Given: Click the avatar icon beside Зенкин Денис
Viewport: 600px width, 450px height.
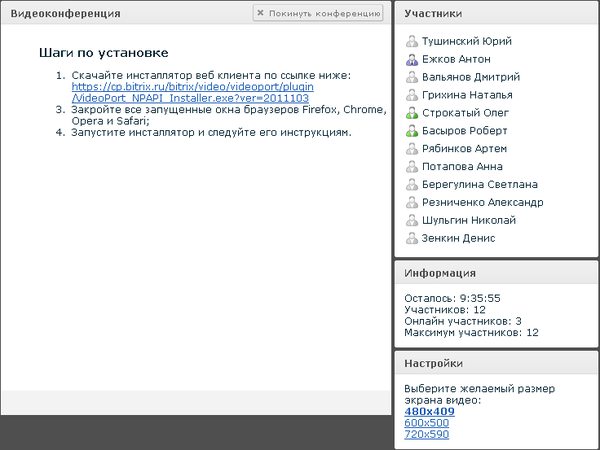Looking at the screenshot, I should 411,239.
